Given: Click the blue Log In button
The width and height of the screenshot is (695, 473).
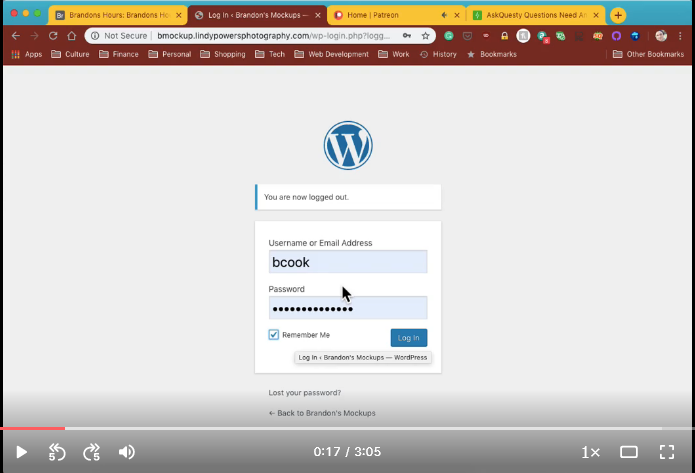Looking at the screenshot, I should [x=409, y=338].
